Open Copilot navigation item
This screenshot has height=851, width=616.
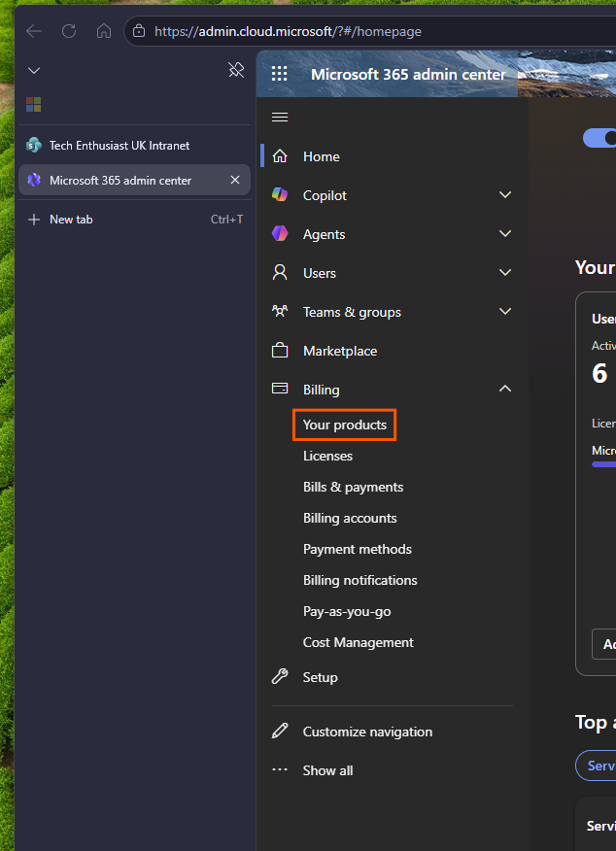(325, 195)
